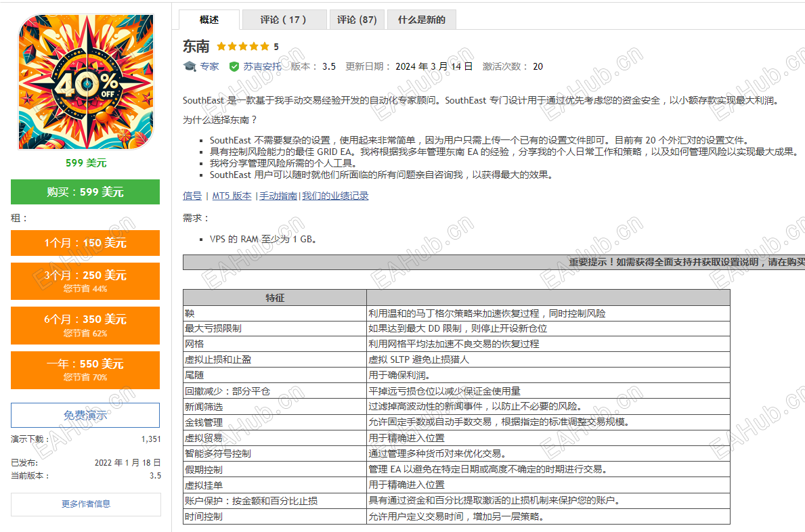Open the 手动指南 link

[280, 196]
